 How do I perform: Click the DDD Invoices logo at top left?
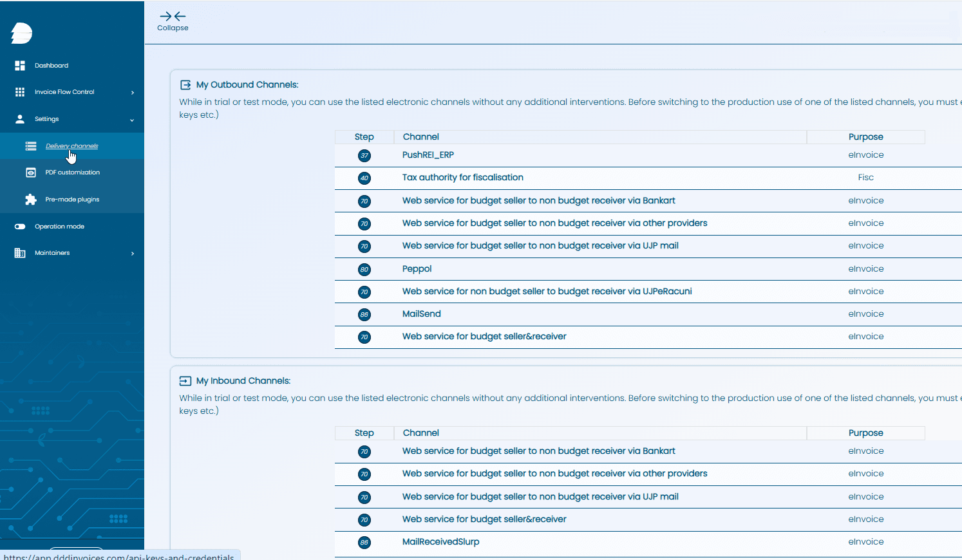coord(21,32)
